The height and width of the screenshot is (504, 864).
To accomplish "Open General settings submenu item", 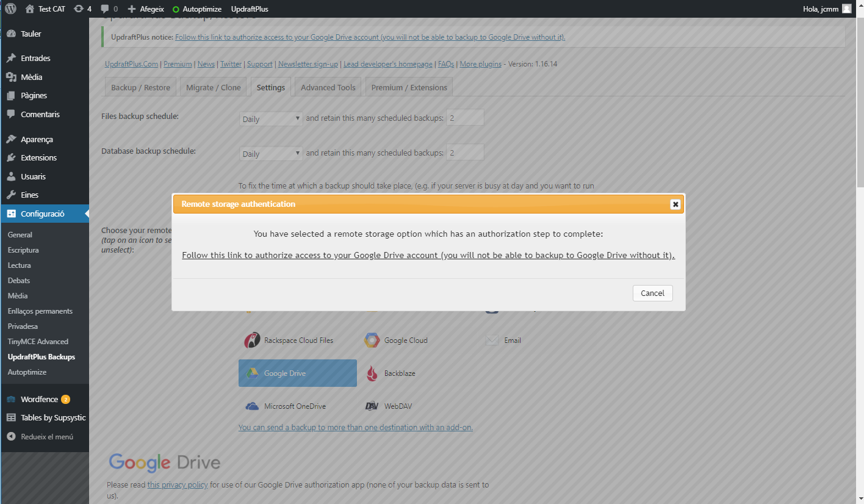I will point(20,234).
